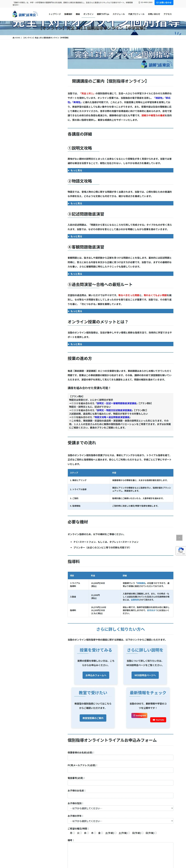The image size is (186, 868).
Task: Open the 講座 menu item
Action: [x=78, y=14]
